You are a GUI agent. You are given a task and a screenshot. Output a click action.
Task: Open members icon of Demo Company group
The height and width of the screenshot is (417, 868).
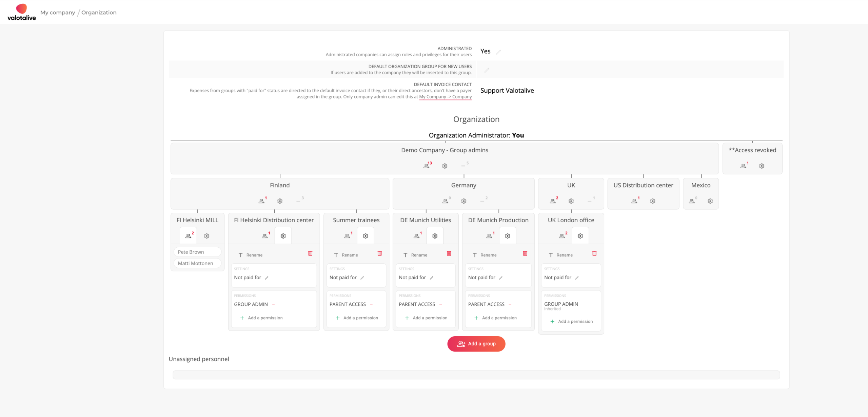pos(427,166)
